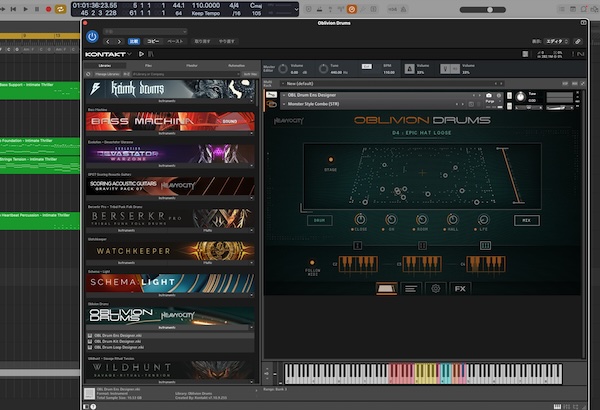Toggle the FOLLOW MIDI indicator
This screenshot has height=410, width=600.
pyautogui.click(x=312, y=263)
